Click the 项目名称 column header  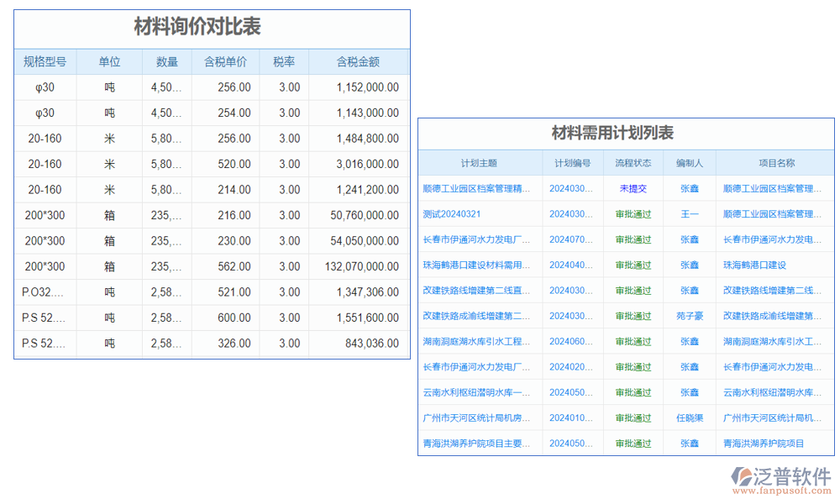click(776, 163)
